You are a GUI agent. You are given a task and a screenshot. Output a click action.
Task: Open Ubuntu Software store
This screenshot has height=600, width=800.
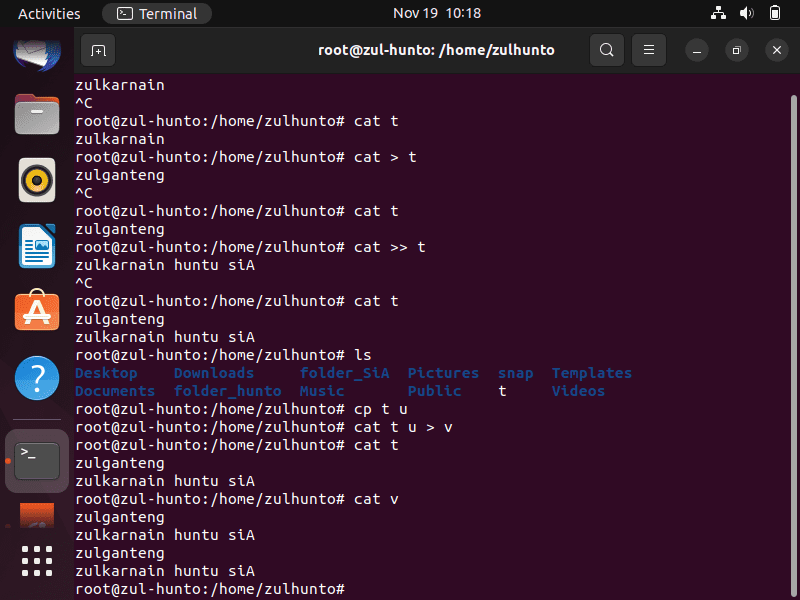pos(37,310)
